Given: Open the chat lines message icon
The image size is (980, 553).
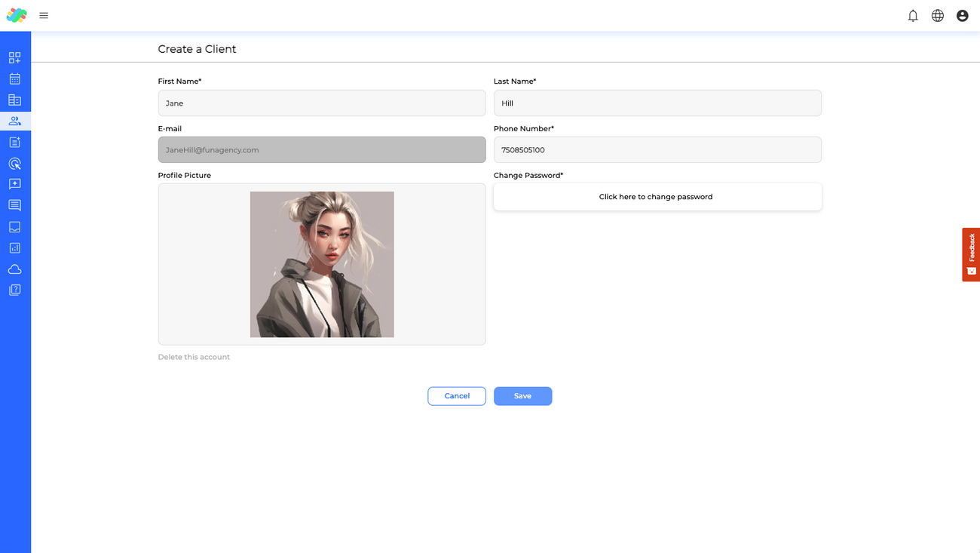Looking at the screenshot, I should pyautogui.click(x=14, y=205).
